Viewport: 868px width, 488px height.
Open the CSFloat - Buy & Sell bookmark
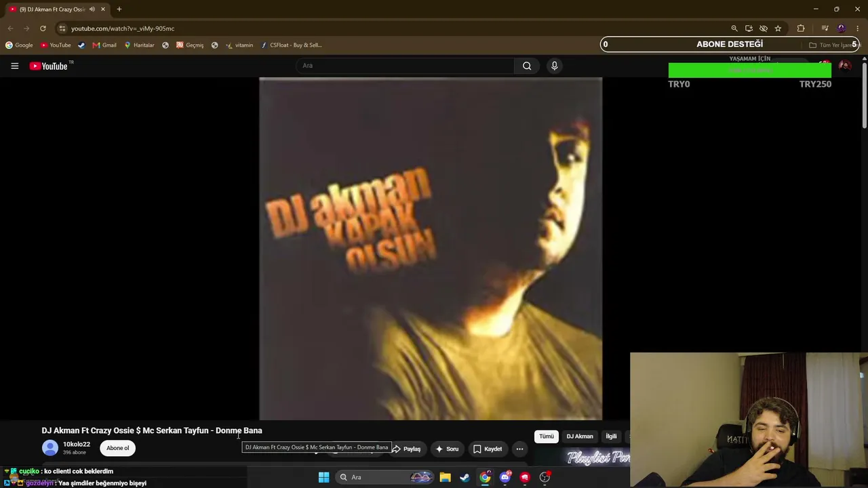coord(291,45)
